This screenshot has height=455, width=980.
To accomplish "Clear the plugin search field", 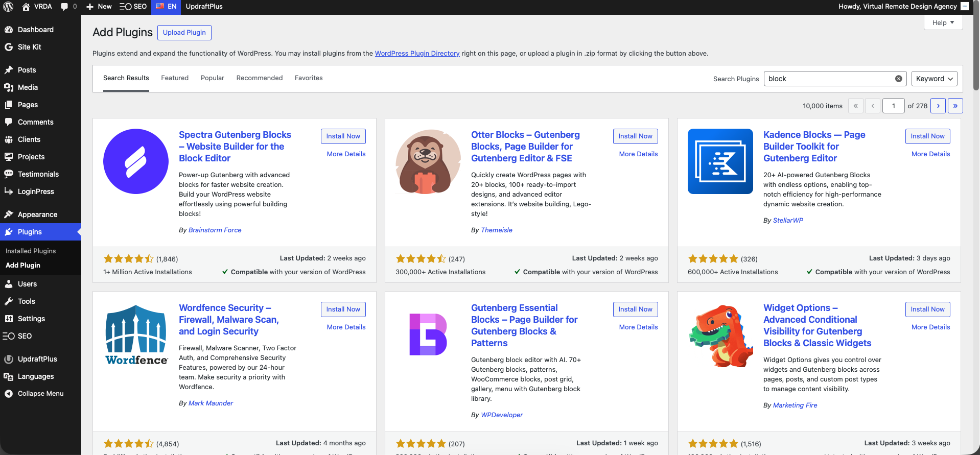I will pyautogui.click(x=898, y=79).
